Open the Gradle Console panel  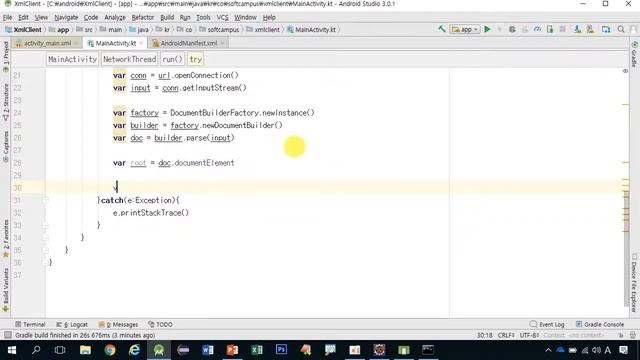tap(600, 324)
